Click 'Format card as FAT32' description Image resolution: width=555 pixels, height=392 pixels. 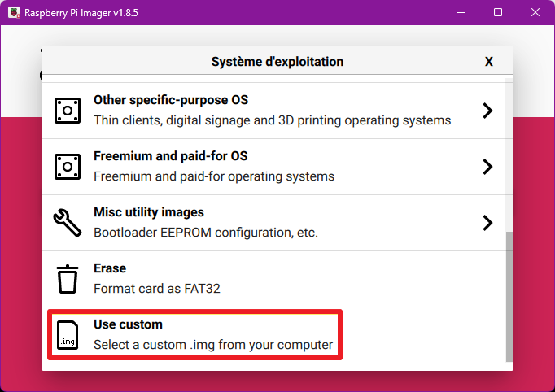157,289
